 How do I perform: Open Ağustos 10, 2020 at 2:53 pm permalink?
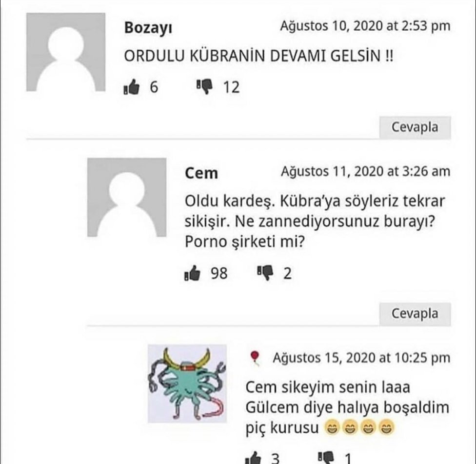[365, 26]
